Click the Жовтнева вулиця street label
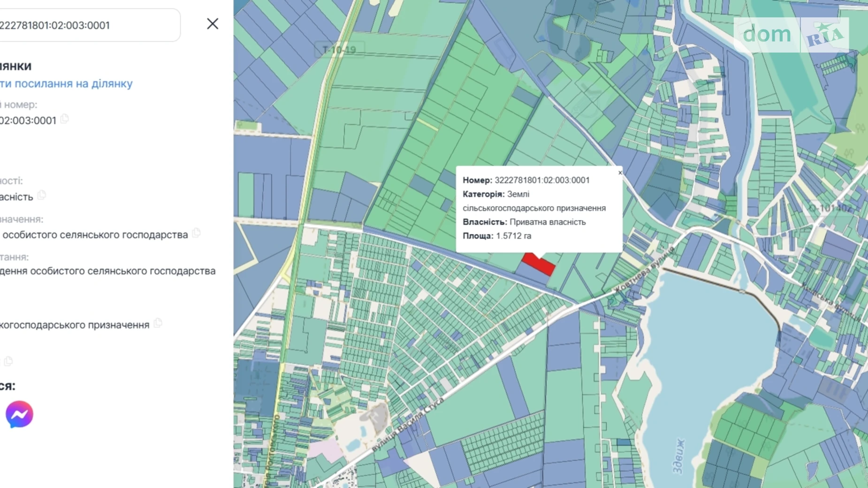This screenshot has width=868, height=488. [x=645, y=270]
